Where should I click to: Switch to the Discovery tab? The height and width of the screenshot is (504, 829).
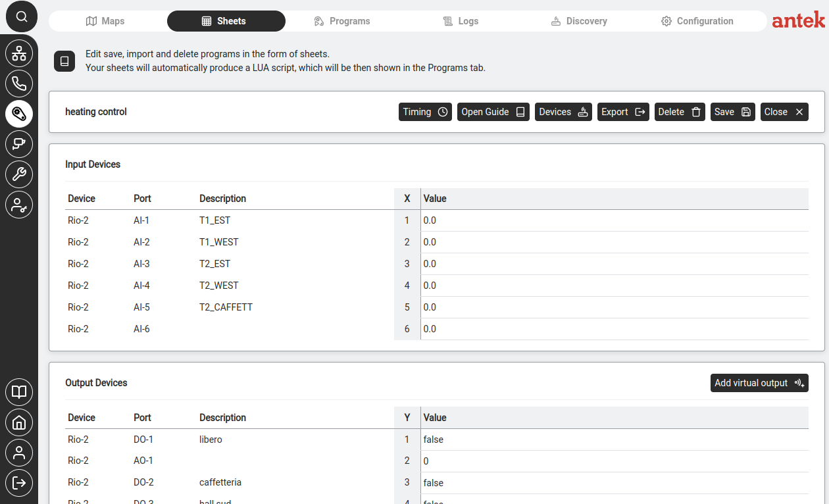coord(579,21)
